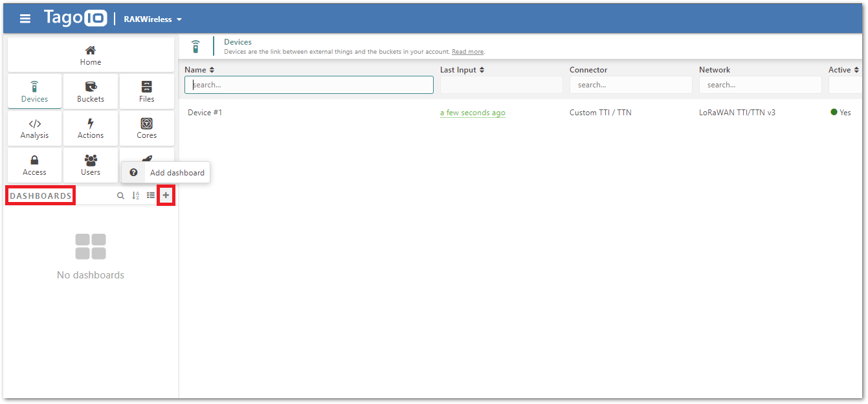
Task: Open the hamburger main menu
Action: point(25,19)
